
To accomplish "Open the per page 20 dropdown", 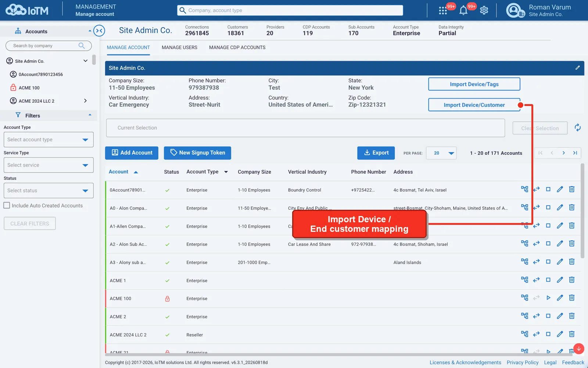I will (x=441, y=153).
